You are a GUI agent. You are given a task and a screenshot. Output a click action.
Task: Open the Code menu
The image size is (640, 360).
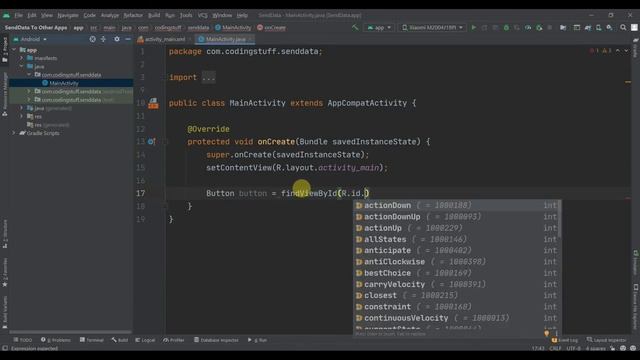tap(89, 15)
